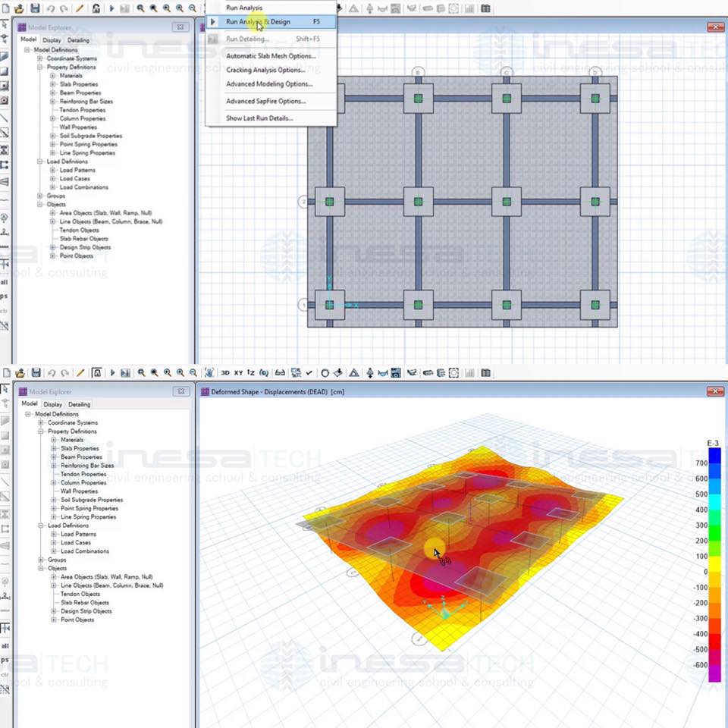Click the lock model icon in the lower toolbar
728x728 pixels.
[96, 373]
